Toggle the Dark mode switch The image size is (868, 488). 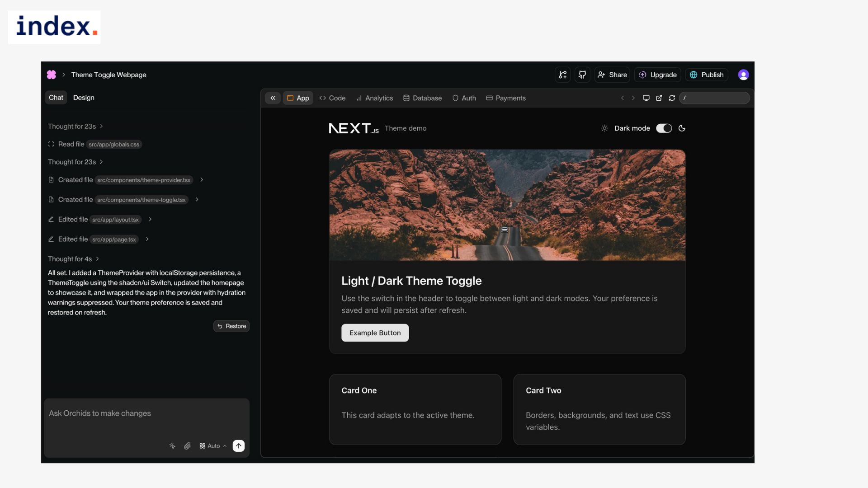[664, 128]
